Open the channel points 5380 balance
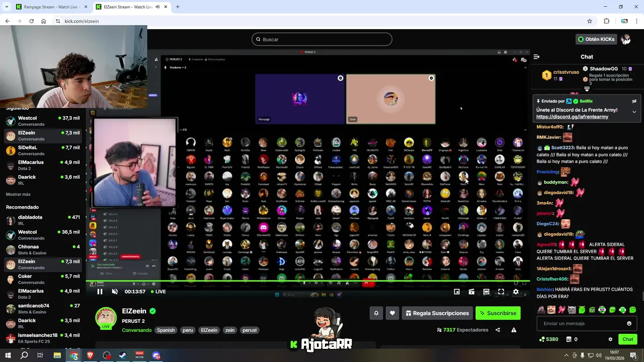Image resolution: width=644 pixels, height=362 pixels. tap(548, 339)
